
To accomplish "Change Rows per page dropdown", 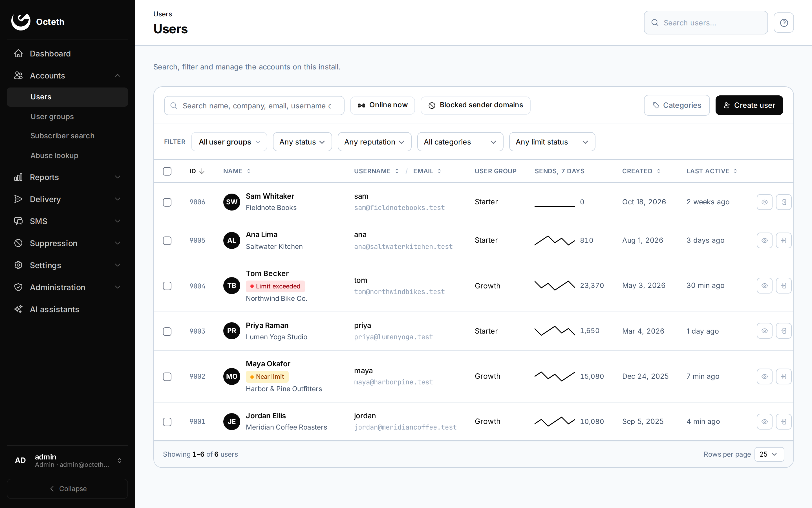I will 769,454.
